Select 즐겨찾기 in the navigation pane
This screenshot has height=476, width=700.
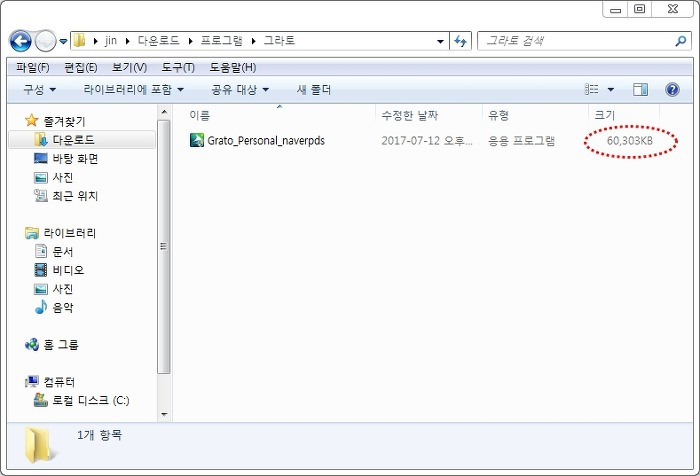click(x=64, y=121)
